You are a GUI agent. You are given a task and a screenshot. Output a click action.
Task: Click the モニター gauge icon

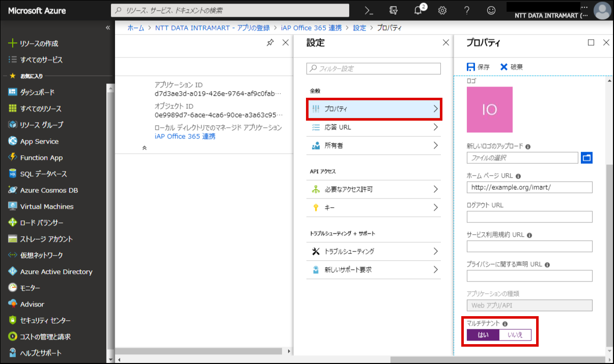(13, 288)
